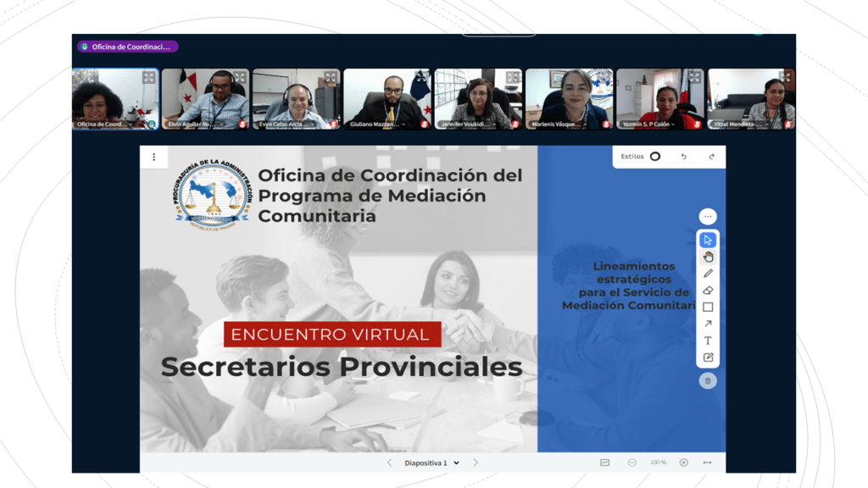Viewport: 868px width, 488px height.
Task: Open the presentation three-dot options menu
Action: 154,157
